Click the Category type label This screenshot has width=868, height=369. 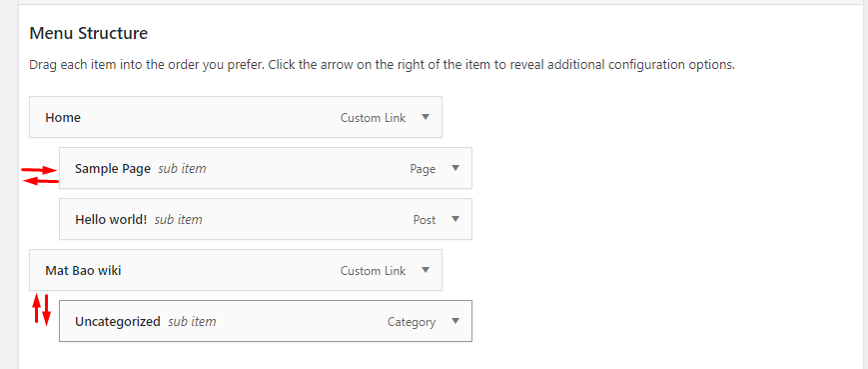click(412, 322)
